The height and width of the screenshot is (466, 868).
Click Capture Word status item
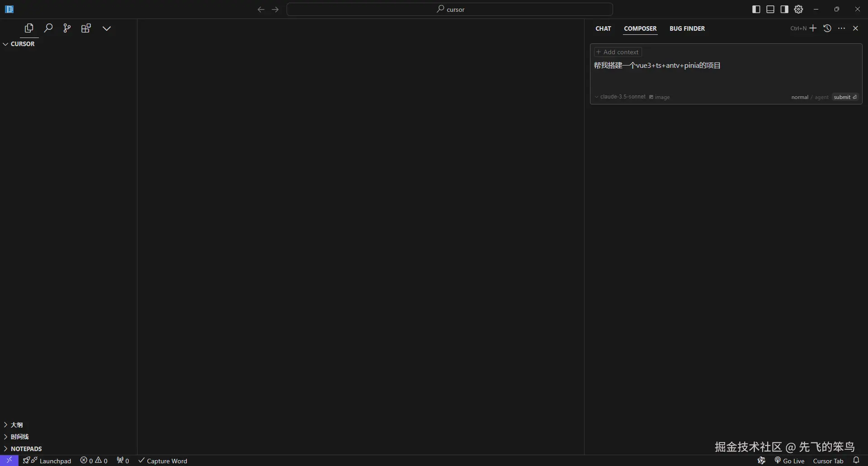162,461
